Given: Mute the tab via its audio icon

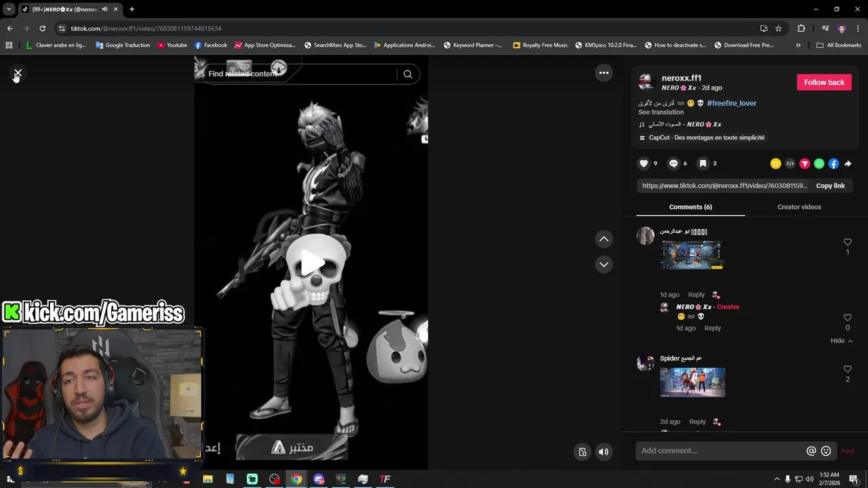Looking at the screenshot, I should [104, 9].
